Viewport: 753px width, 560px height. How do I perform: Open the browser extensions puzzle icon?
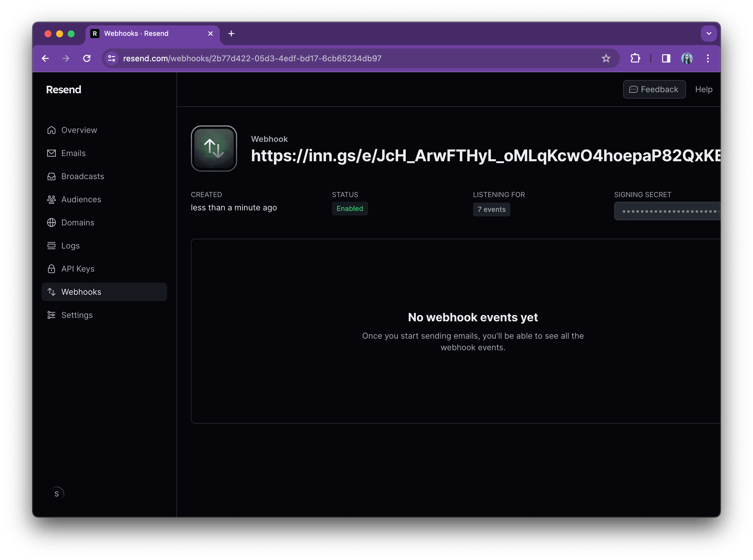click(635, 58)
